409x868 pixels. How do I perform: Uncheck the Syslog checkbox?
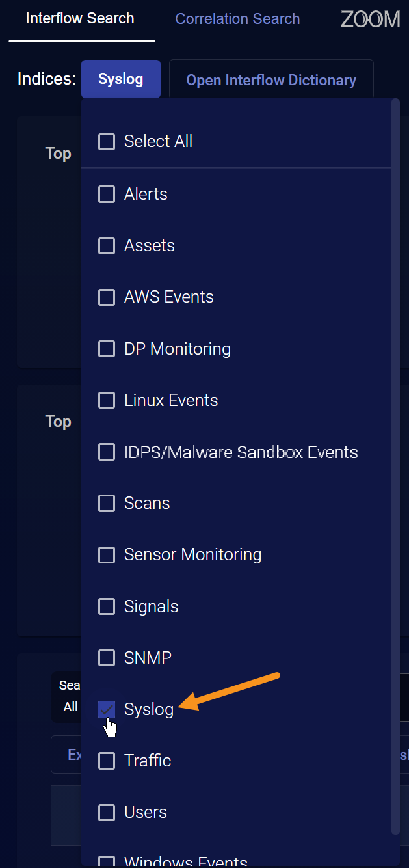pos(107,709)
